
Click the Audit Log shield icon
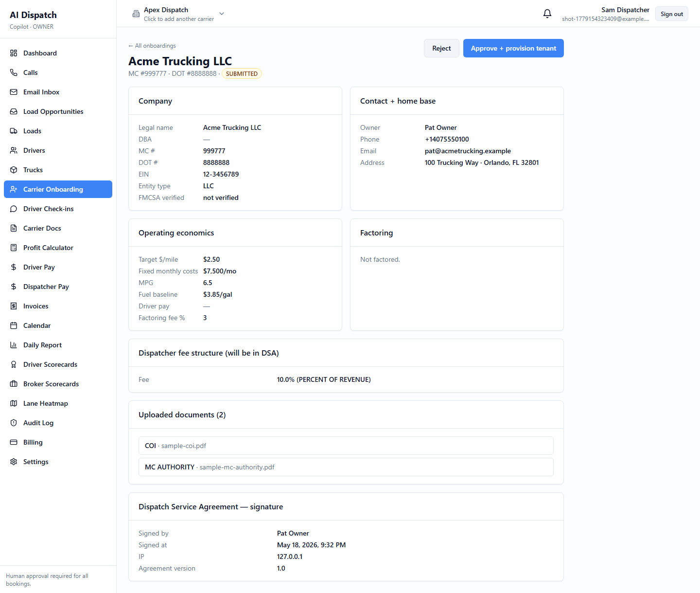[x=14, y=423]
